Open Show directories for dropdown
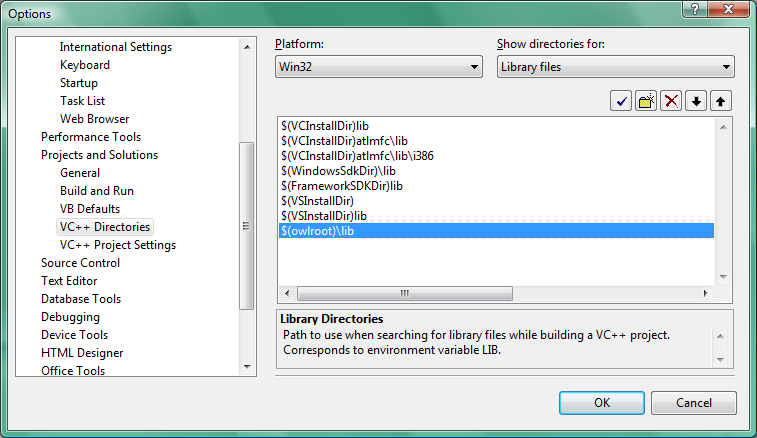757x438 pixels. tap(616, 67)
